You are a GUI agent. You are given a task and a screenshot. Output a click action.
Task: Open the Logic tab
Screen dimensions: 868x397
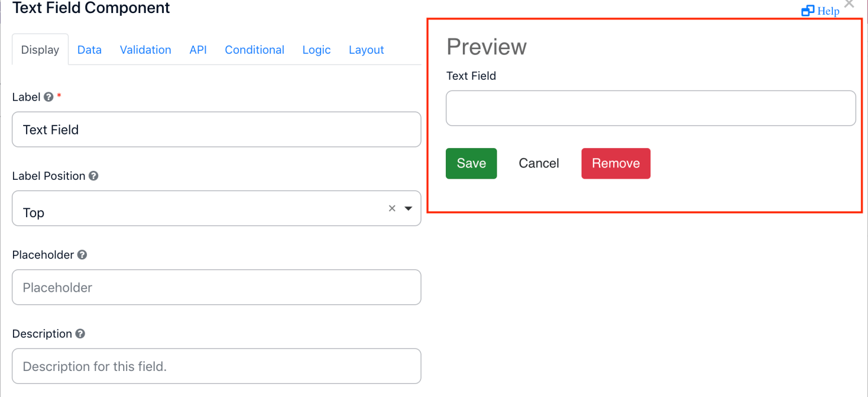(x=316, y=50)
